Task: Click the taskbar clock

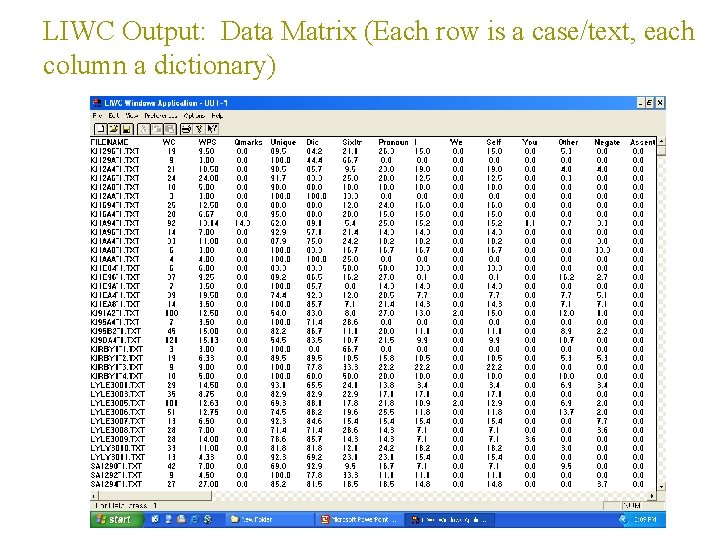Action: (x=645, y=519)
